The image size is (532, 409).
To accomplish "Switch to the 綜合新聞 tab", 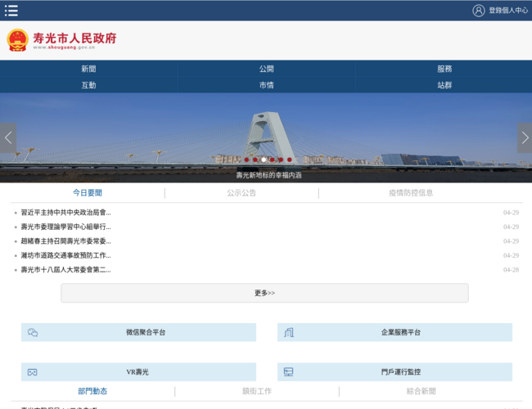I will click(x=421, y=391).
